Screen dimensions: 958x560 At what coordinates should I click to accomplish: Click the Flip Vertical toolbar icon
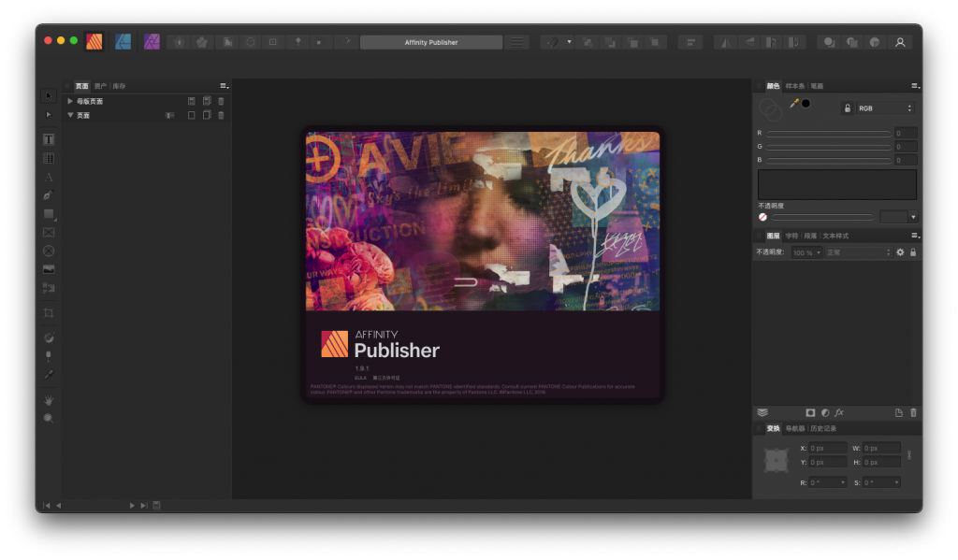tap(748, 42)
